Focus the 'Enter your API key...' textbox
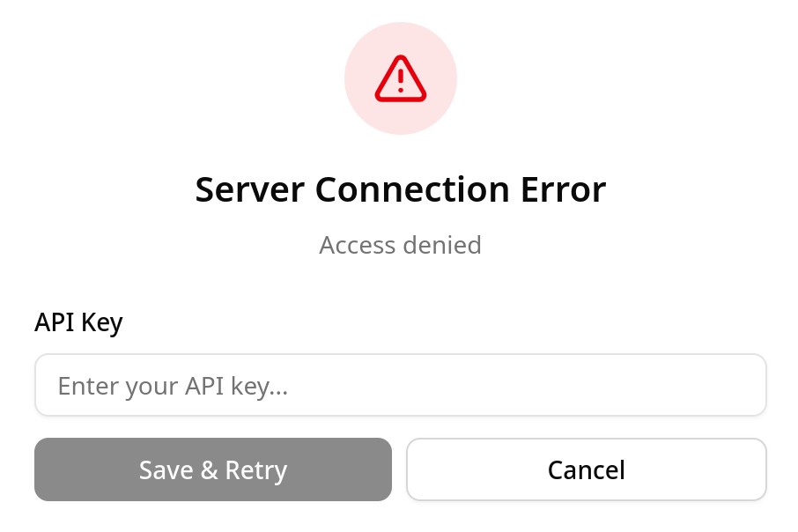The height and width of the screenshot is (532, 798). click(401, 385)
